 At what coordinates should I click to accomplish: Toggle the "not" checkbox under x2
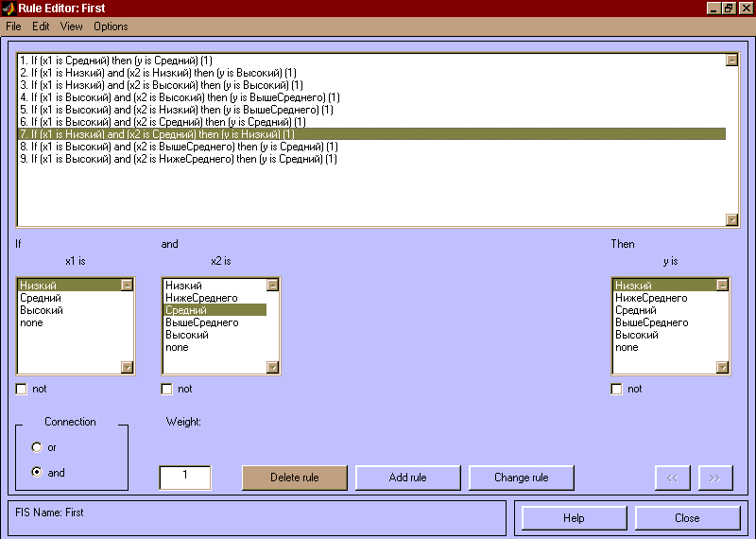tap(167, 389)
